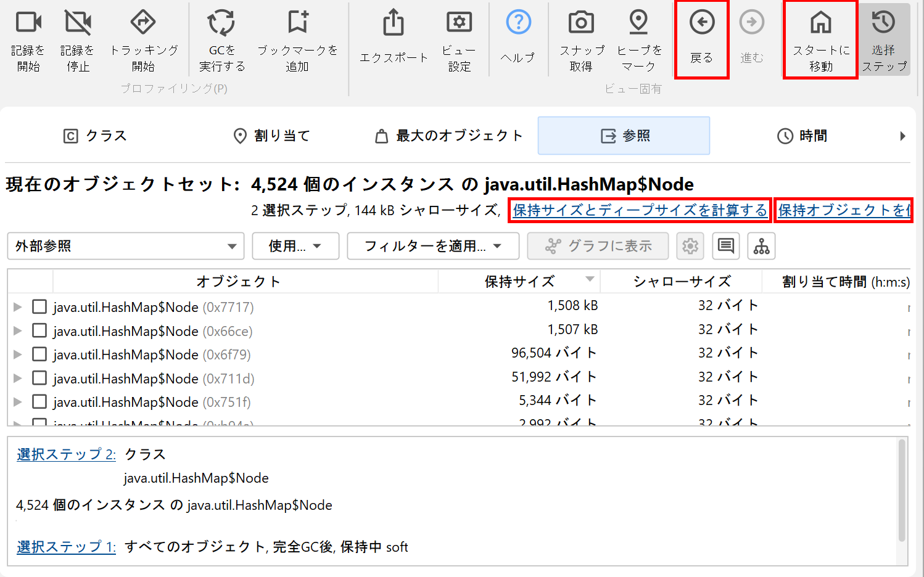Open the フィルターを適用 dropdown

432,247
